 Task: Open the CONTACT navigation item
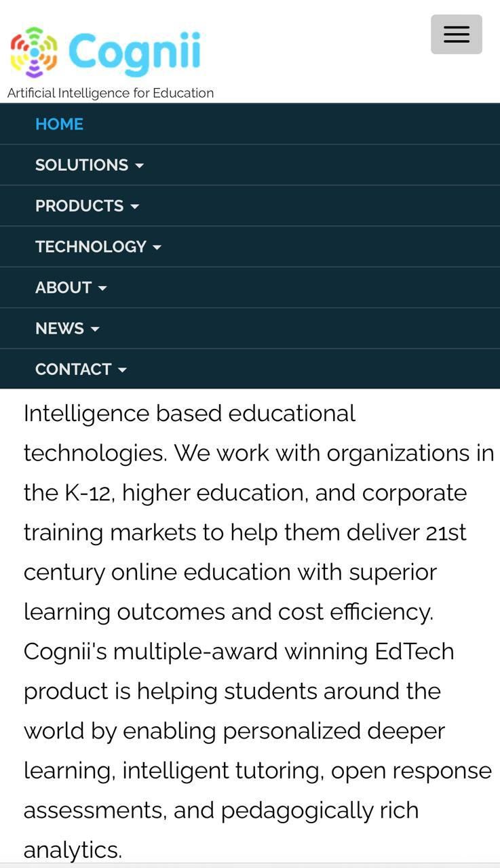pyautogui.click(x=73, y=369)
